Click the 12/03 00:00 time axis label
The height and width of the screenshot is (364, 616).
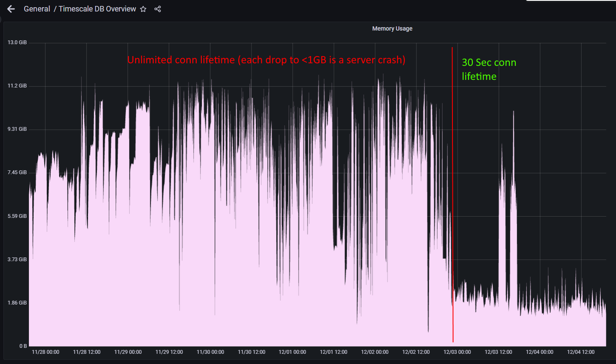pos(457,352)
